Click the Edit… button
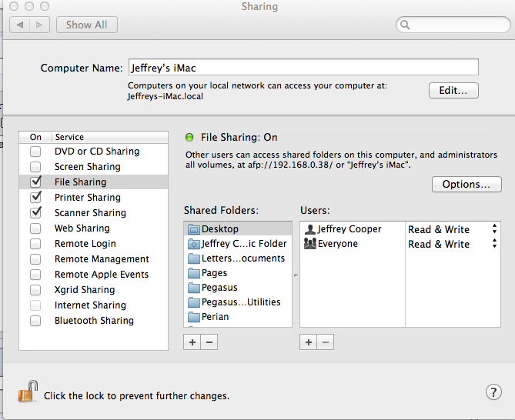Viewport: 515px width, 420px height. tap(453, 90)
